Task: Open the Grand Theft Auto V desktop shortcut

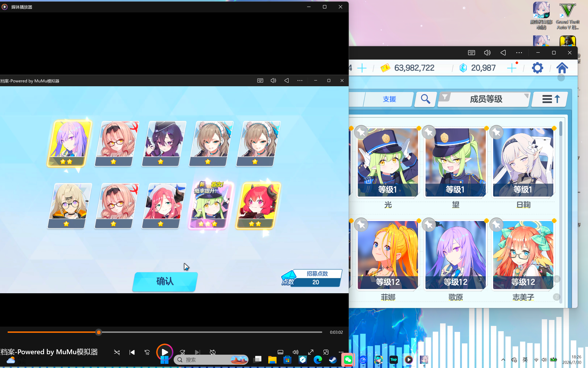Action: point(568,16)
